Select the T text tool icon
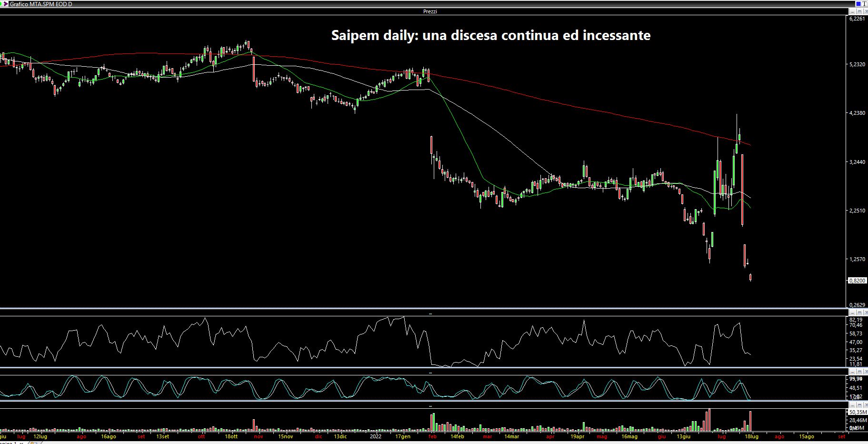Image resolution: width=868 pixels, height=444 pixels. pyautogui.click(x=865, y=3)
